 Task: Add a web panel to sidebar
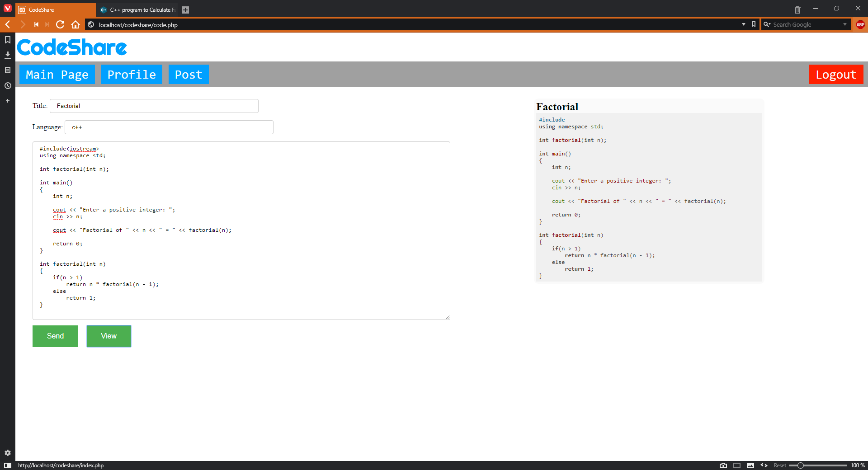[x=8, y=101]
